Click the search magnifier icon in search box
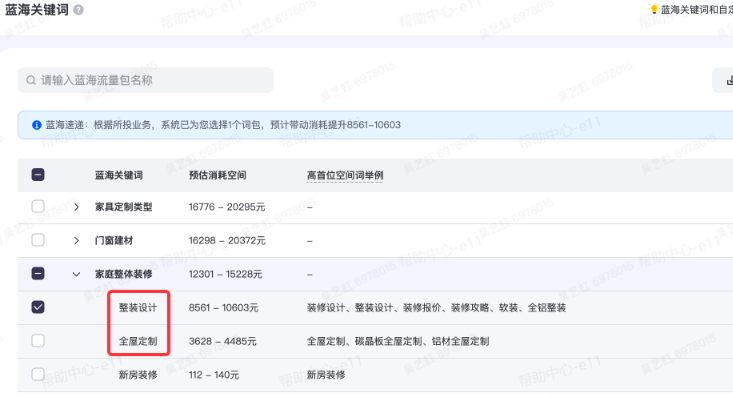The height and width of the screenshot is (398, 733). click(31, 80)
